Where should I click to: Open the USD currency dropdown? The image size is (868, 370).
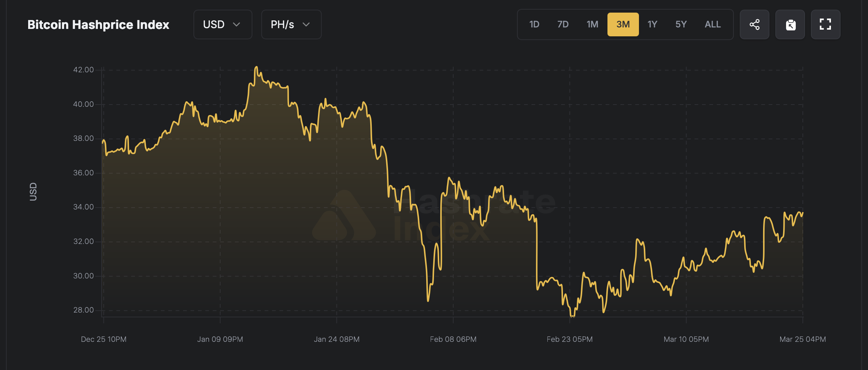tap(222, 24)
